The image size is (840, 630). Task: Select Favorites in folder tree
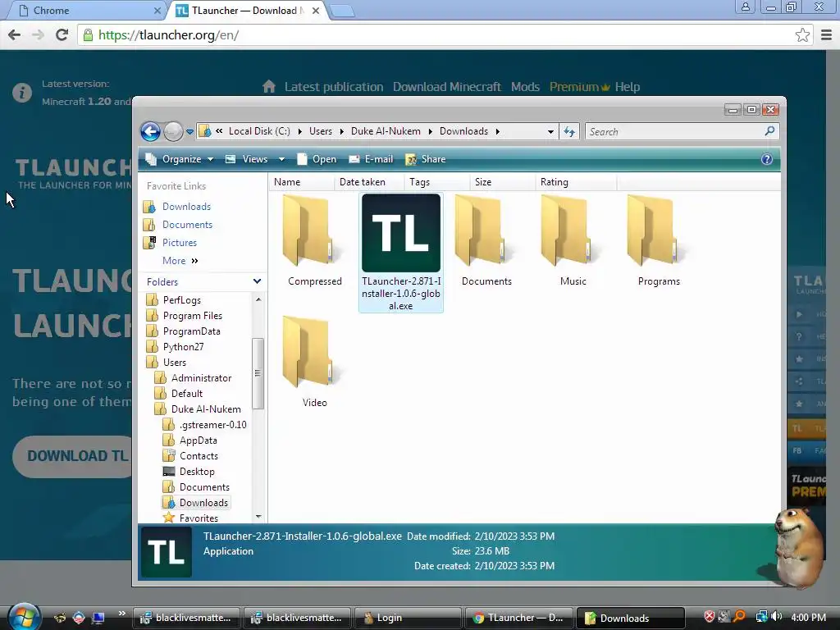click(x=199, y=518)
